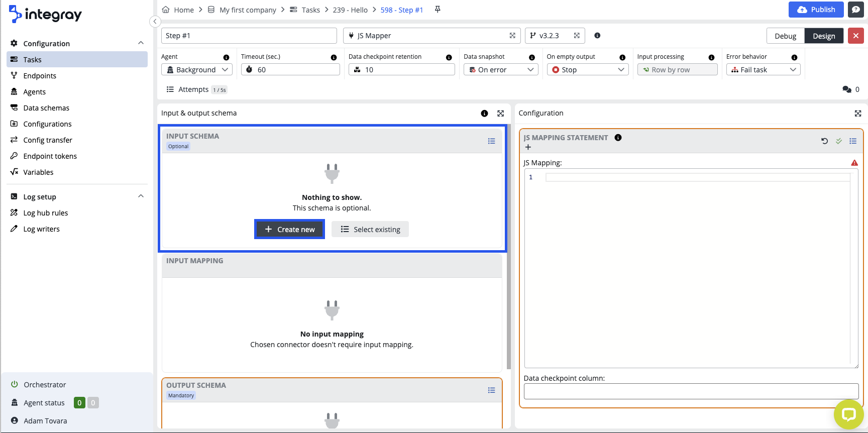
Task: Pin the current breadcrumb page
Action: point(438,10)
